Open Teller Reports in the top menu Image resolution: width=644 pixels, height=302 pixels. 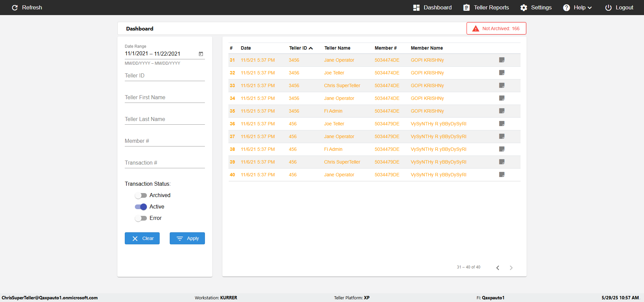(x=486, y=7)
